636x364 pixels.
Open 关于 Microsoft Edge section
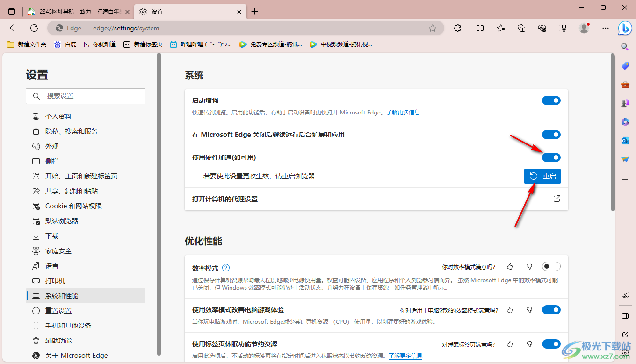click(86, 356)
